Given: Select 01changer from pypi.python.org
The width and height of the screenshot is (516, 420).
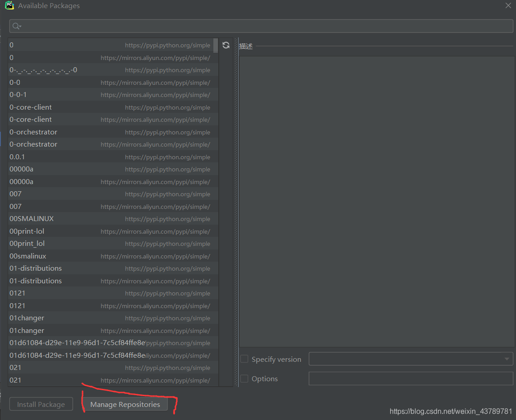Looking at the screenshot, I should coord(113,318).
